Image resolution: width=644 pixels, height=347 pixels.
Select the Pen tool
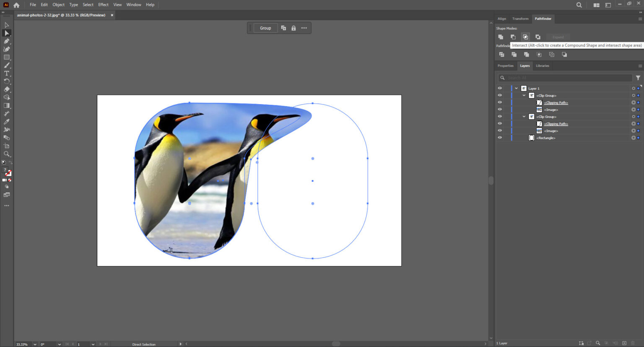(x=6, y=41)
